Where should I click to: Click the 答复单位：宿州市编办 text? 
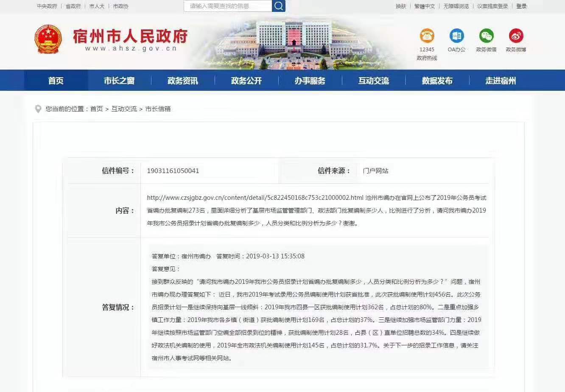tap(181, 256)
